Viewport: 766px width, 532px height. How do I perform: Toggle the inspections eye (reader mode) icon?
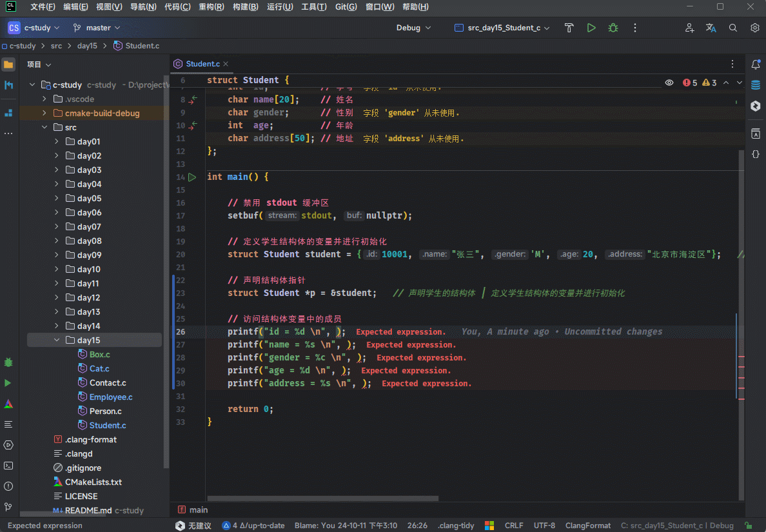point(669,83)
